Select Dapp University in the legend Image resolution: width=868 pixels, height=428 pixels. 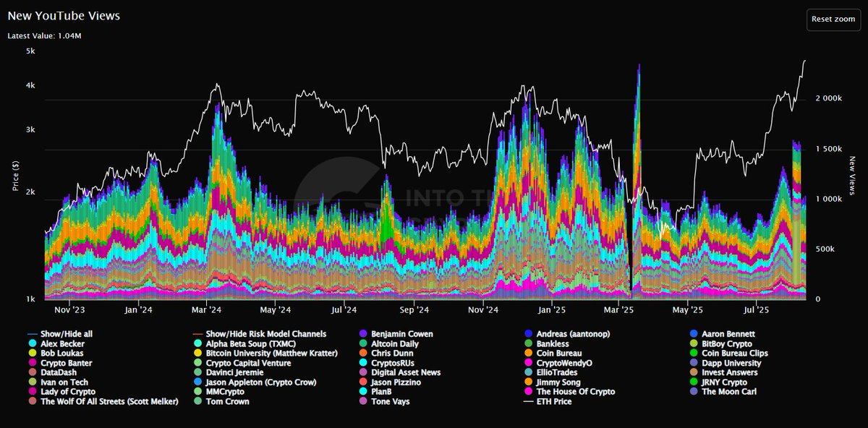726,363
